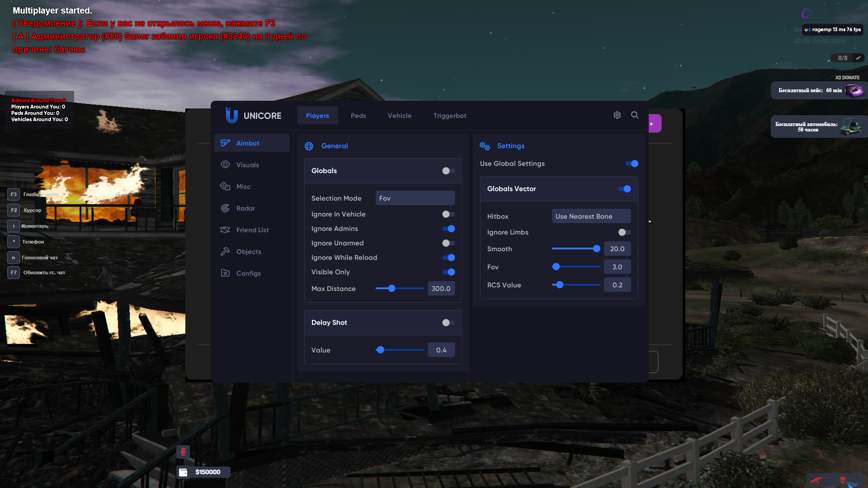
Task: Toggle Ignore In Vehicle on
Action: (x=448, y=214)
